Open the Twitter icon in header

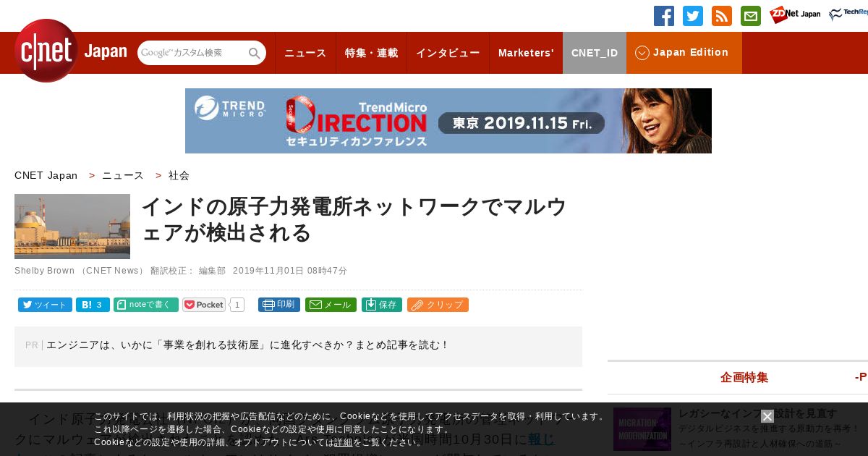pos(693,16)
